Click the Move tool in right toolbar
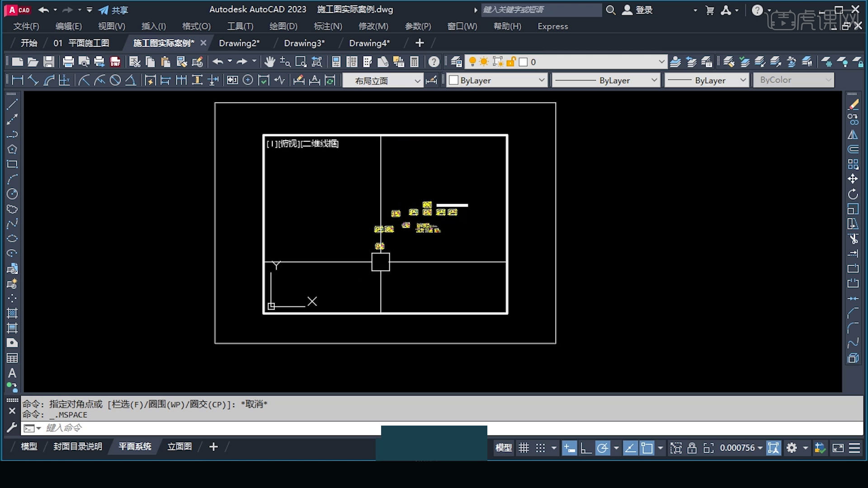This screenshot has height=488, width=868. (853, 179)
